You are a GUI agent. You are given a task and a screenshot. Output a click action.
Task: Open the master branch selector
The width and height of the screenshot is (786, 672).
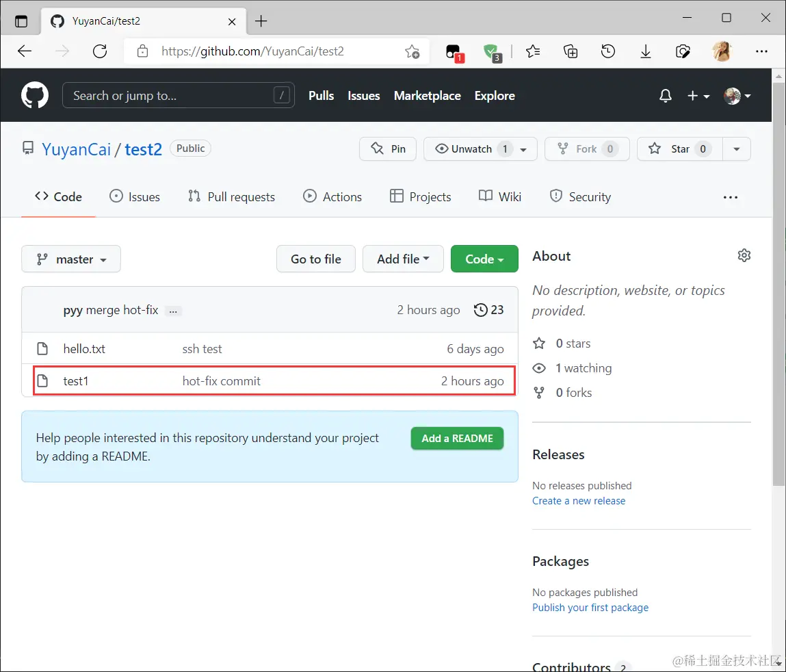point(71,259)
